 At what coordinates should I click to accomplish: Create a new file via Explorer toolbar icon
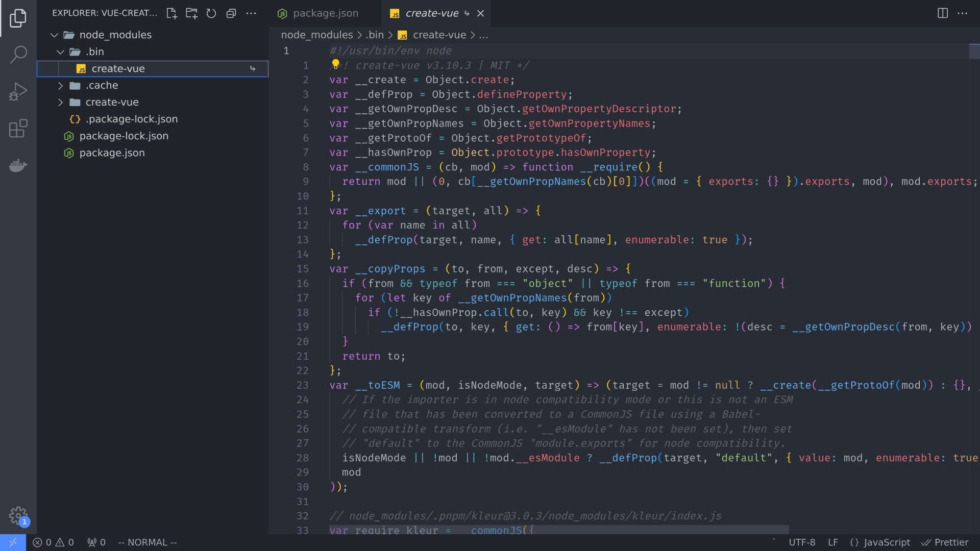pyautogui.click(x=171, y=14)
